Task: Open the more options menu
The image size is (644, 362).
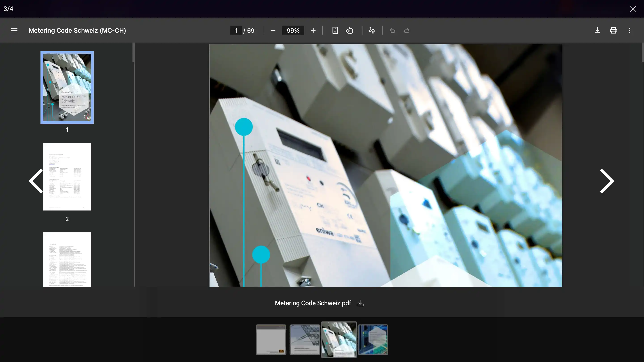Action: point(630,30)
